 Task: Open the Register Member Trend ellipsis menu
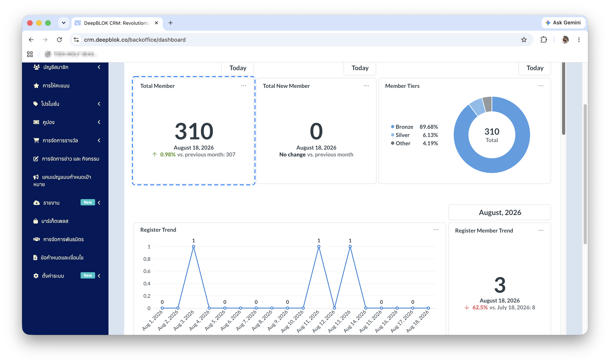coord(541,230)
